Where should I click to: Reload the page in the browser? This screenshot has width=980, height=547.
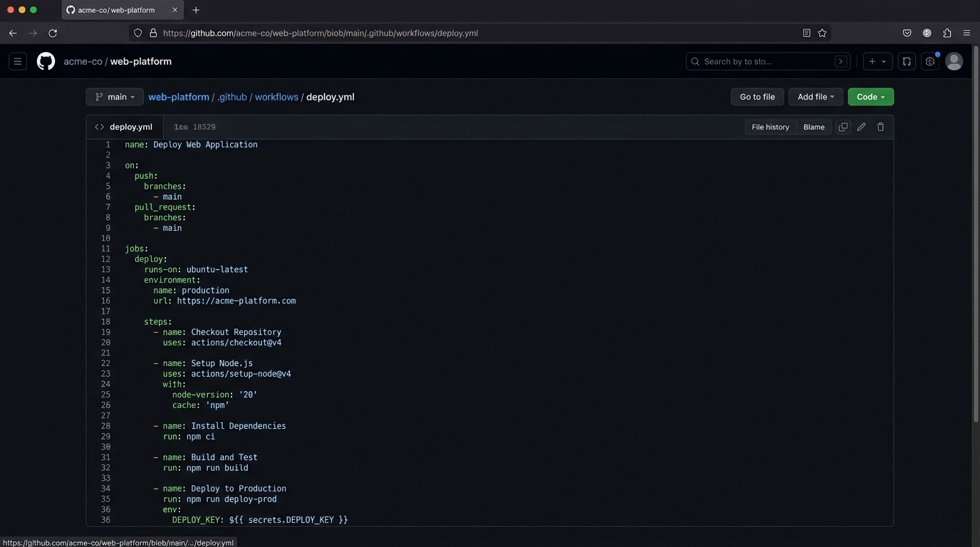click(x=53, y=33)
